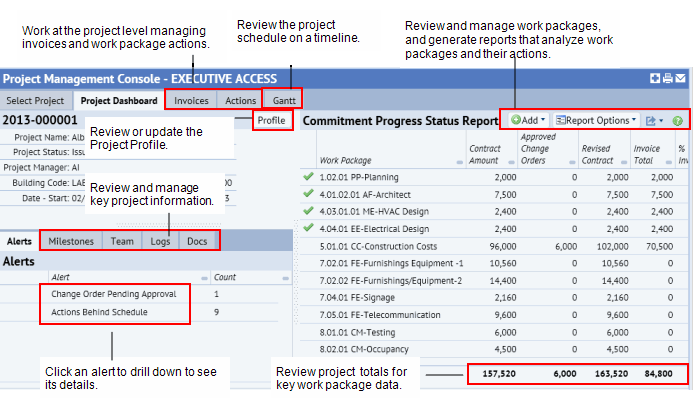Switch to the Invoices tab
The image size is (693, 408).
pyautogui.click(x=191, y=100)
